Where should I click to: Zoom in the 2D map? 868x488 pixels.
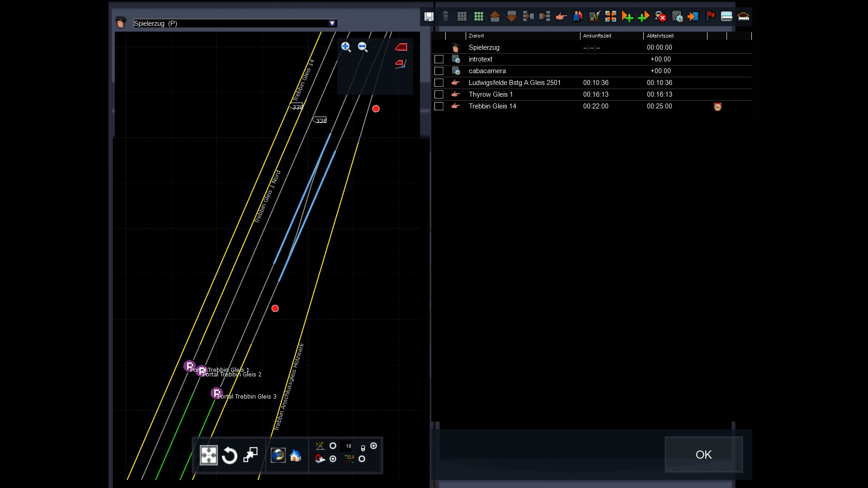346,47
